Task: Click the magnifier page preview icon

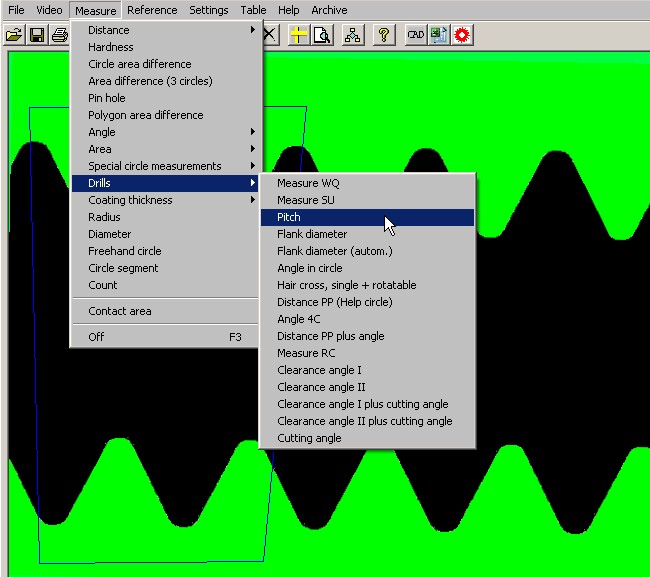Action: 321,35
